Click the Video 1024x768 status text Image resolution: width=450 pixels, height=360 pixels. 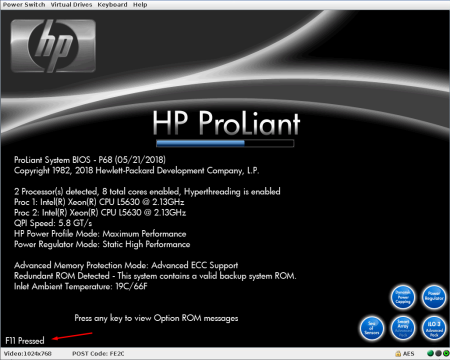point(28,354)
